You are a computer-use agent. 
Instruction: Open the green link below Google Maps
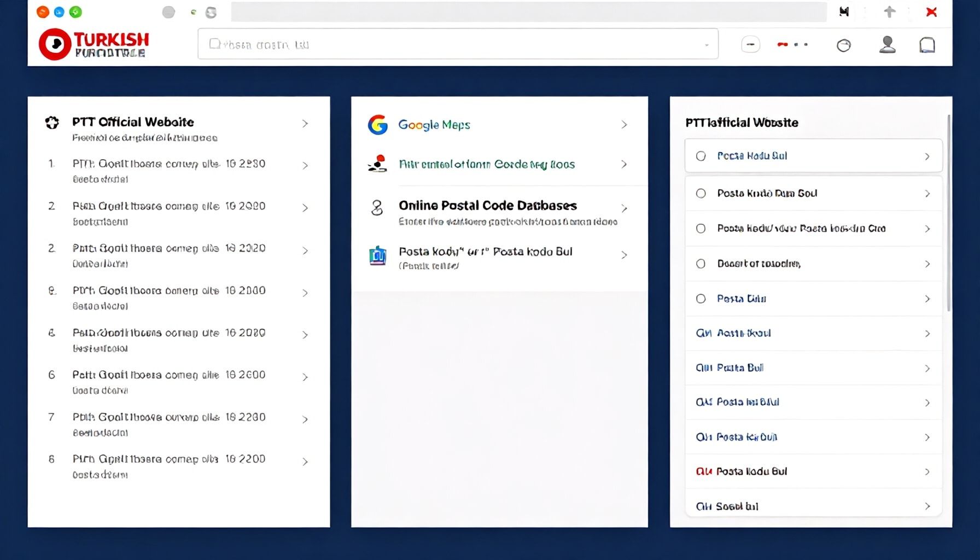[x=487, y=164]
